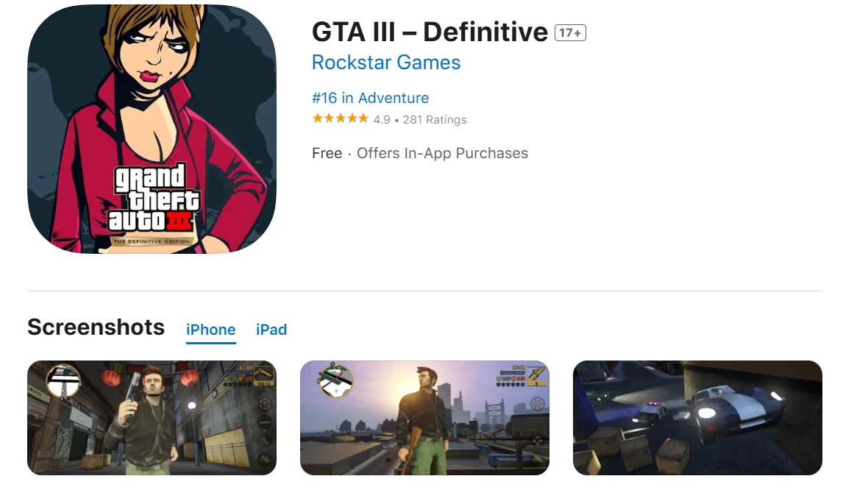
Task: Click the circular minimap in second screenshot
Action: [335, 380]
